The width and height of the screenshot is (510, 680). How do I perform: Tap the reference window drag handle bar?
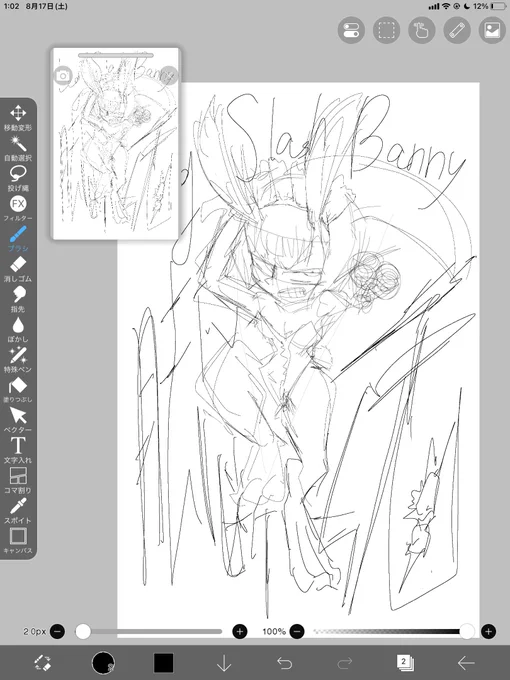(115, 56)
